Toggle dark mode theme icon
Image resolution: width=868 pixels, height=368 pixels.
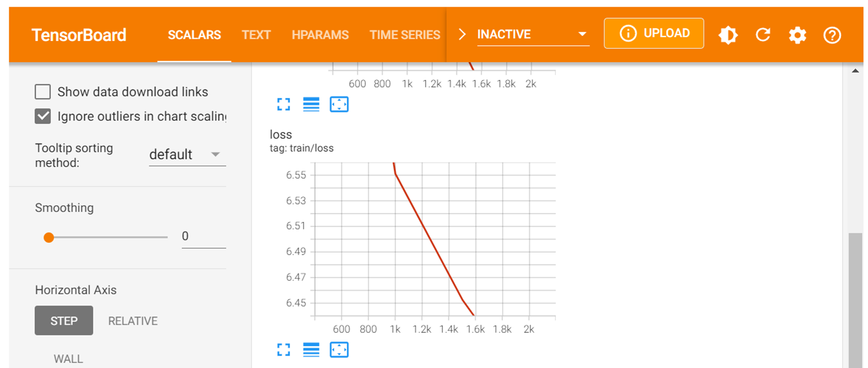pyautogui.click(x=728, y=35)
